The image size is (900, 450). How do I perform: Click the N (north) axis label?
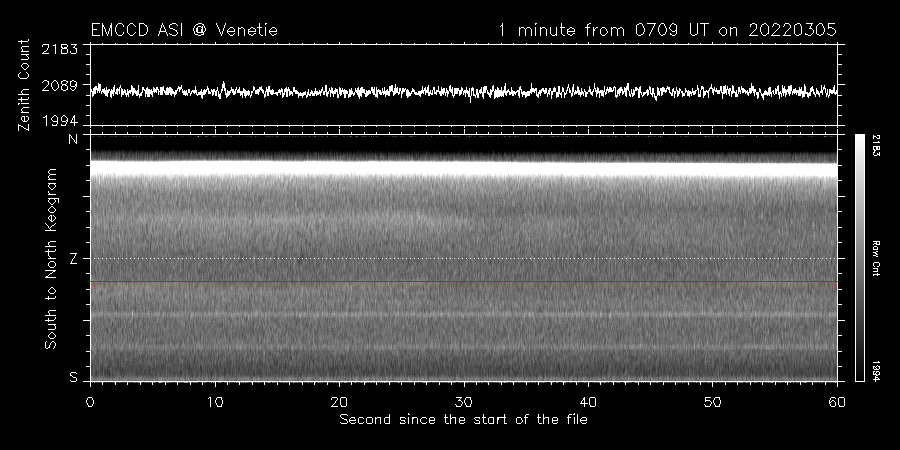click(x=73, y=139)
